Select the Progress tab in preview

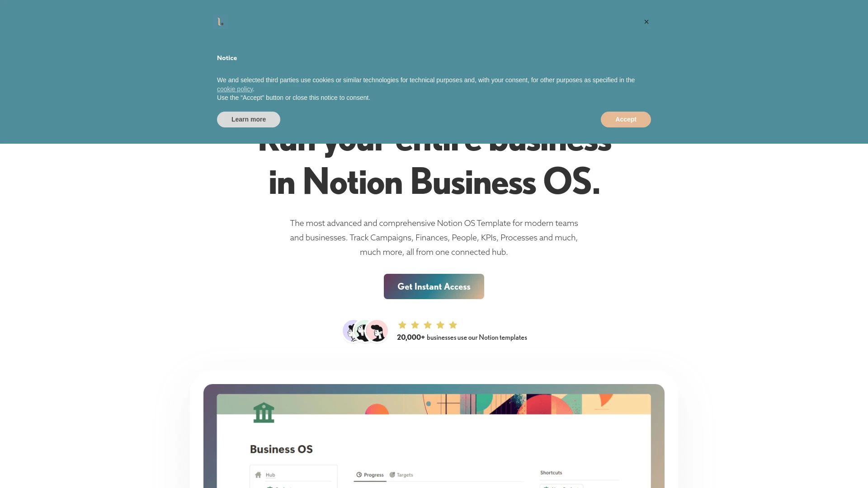(370, 474)
